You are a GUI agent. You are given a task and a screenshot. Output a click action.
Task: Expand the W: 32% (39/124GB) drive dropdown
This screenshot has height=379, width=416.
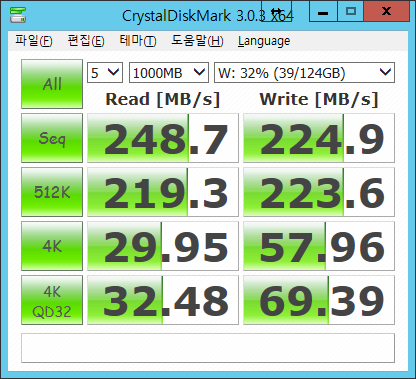tap(304, 72)
